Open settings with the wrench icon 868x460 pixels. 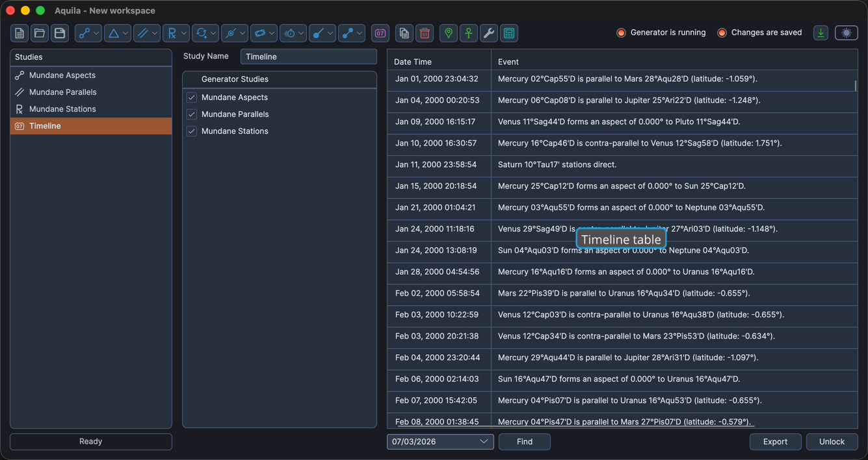tap(489, 33)
